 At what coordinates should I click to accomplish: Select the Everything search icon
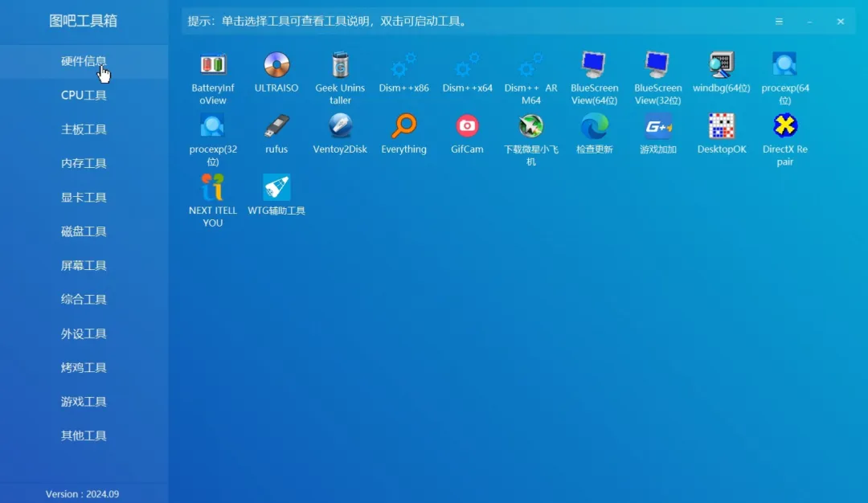coord(403,126)
